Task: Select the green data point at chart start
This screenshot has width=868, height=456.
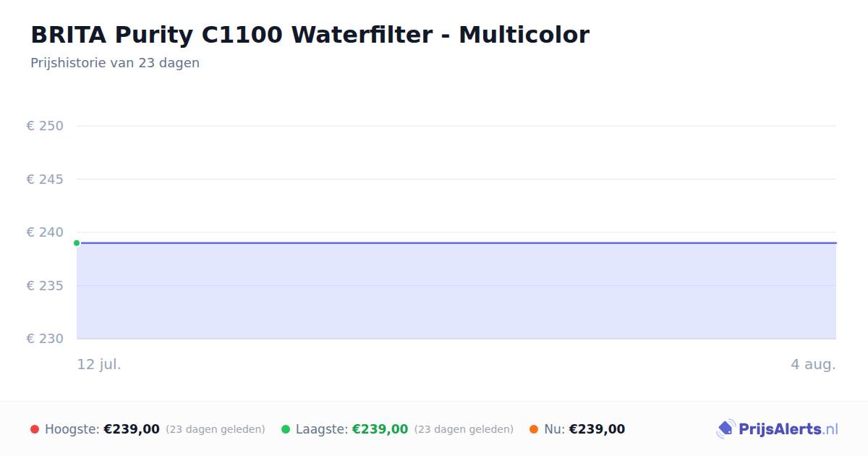Action: point(77,243)
